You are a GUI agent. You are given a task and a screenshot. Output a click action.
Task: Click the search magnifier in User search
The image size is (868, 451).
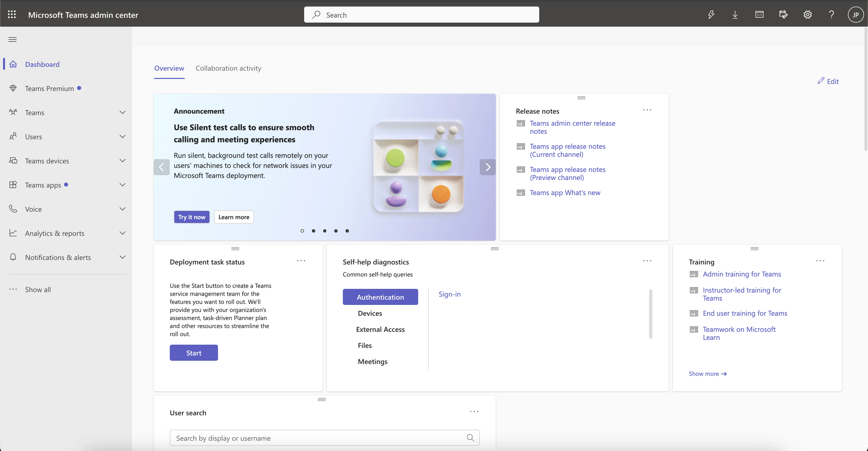tap(470, 438)
